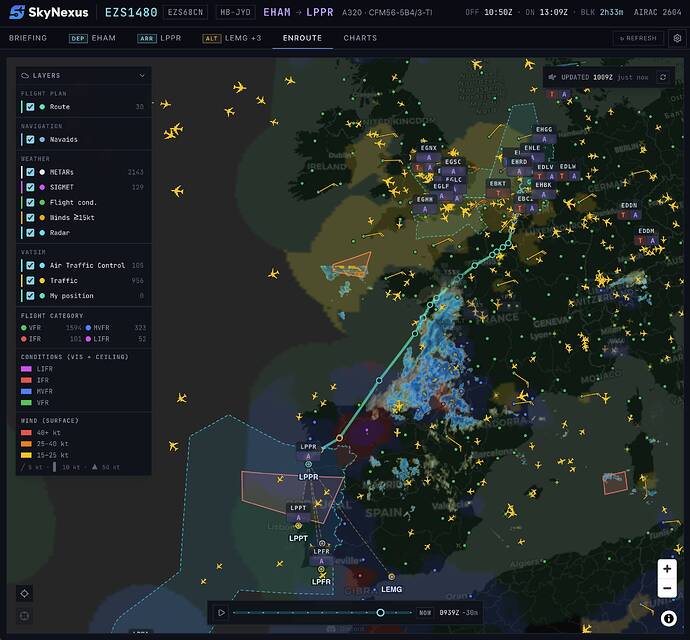The width and height of the screenshot is (690, 640).
Task: Select the EDDN ATC station badge
Action: 629,210
